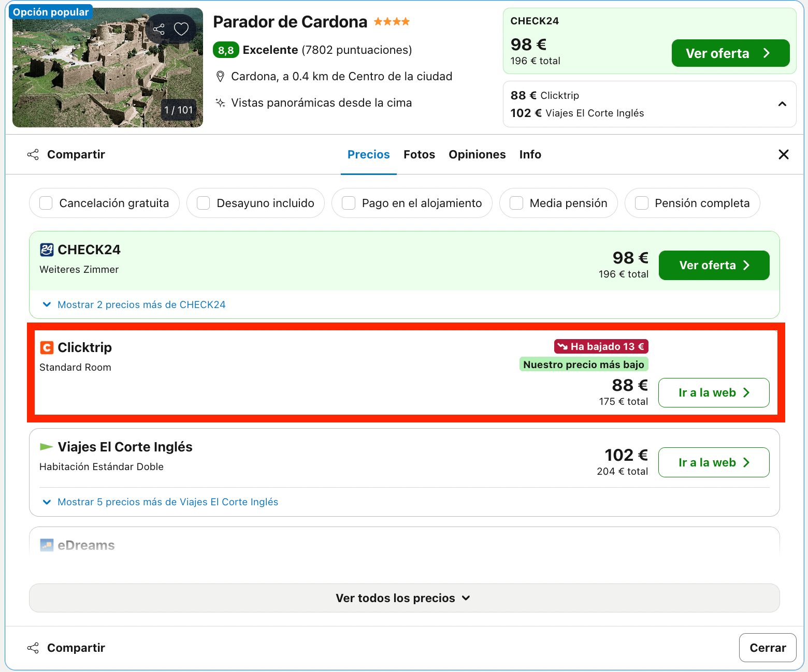Click the 88 € Clicktrip summary line

(545, 95)
